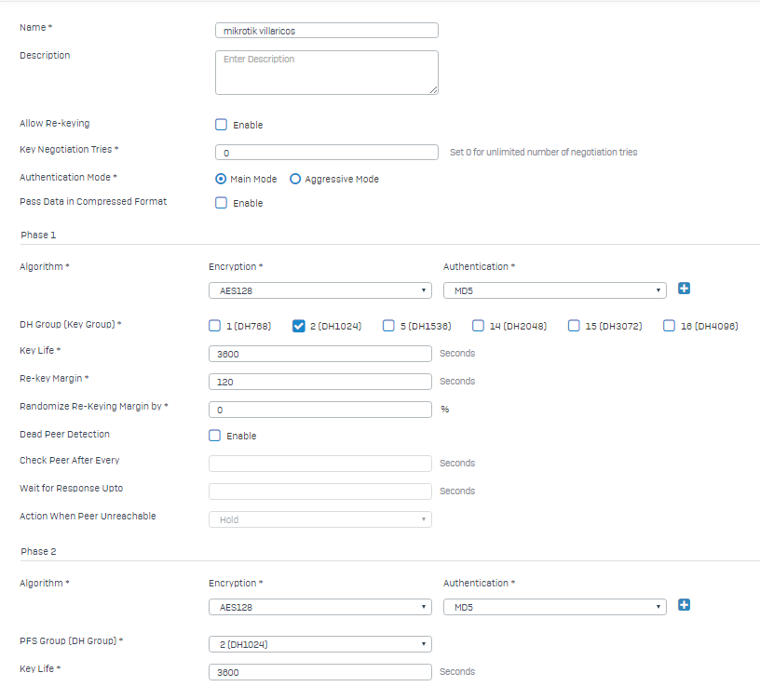Open Phase 1 Authentication MD5 dropdown
Screen dimensions: 760x700
coord(555,290)
